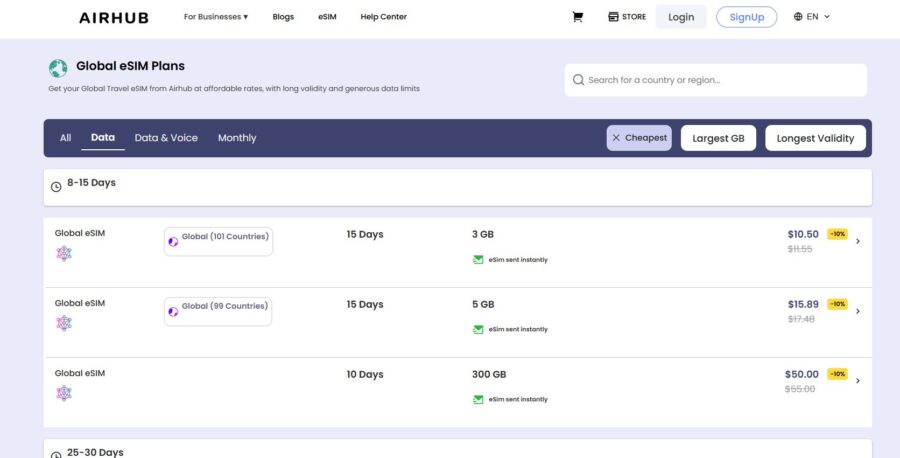Click the envelope icon in 300 GB row
The height and width of the screenshot is (458, 900).
[x=478, y=399]
